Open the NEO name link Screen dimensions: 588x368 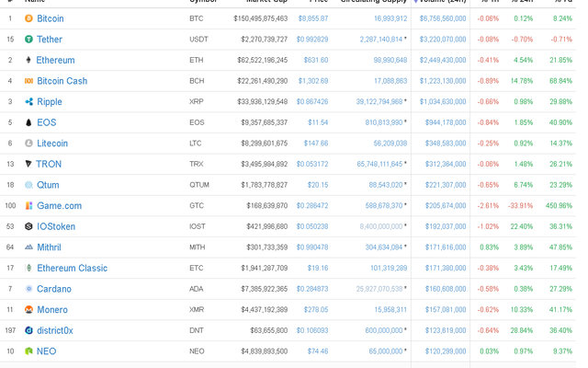(x=47, y=351)
